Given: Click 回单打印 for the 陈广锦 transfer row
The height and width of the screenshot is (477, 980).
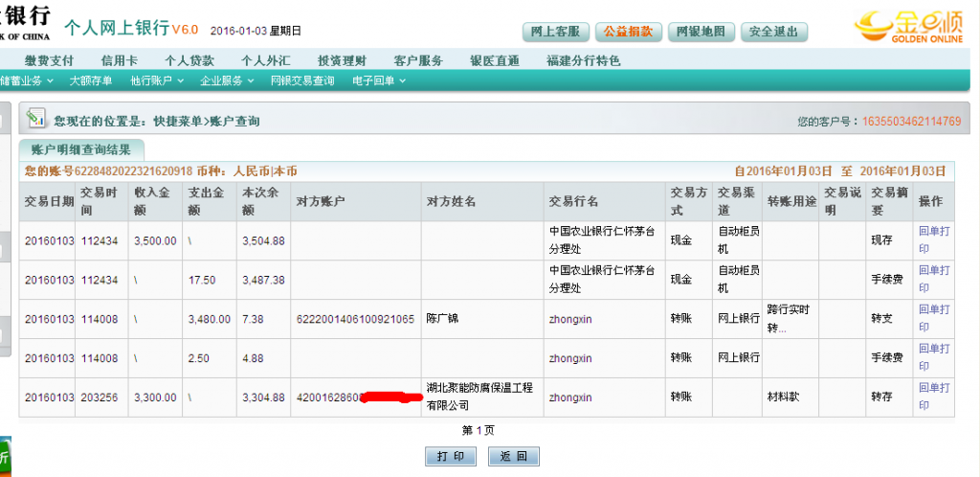Looking at the screenshot, I should coord(934,318).
